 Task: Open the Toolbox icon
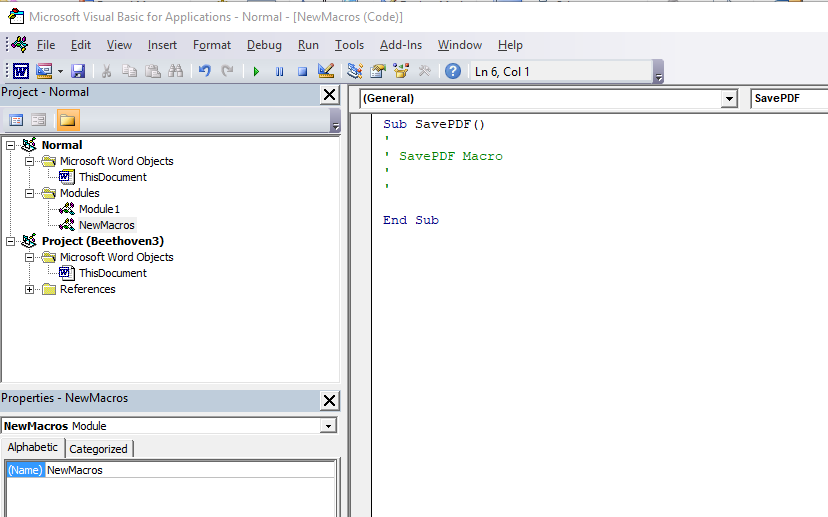(424, 71)
